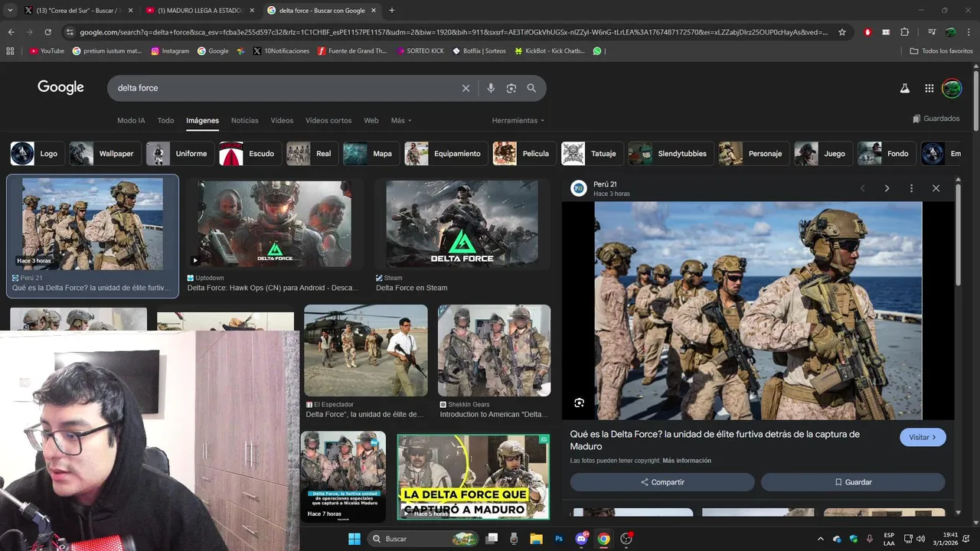The height and width of the screenshot is (551, 980).
Task: Open Search Labs flask icon
Action: (x=904, y=88)
